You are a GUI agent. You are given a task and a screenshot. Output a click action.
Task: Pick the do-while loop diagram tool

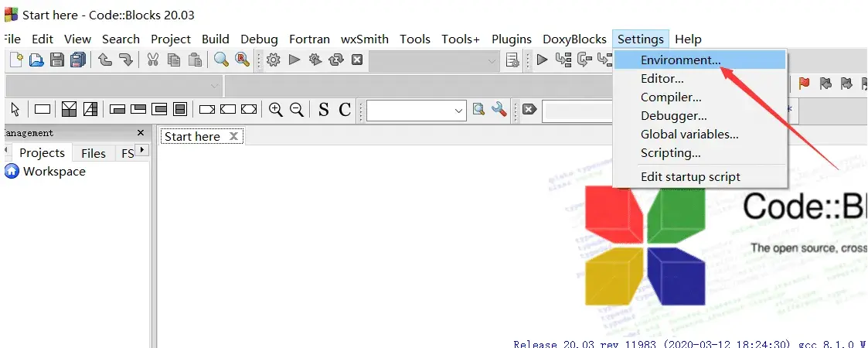(x=138, y=109)
